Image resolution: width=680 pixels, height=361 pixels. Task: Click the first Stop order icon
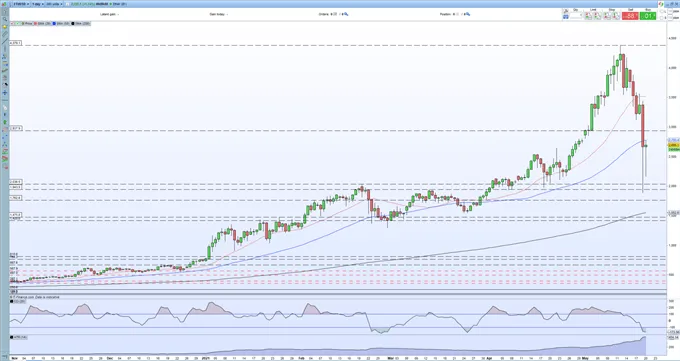(608, 16)
